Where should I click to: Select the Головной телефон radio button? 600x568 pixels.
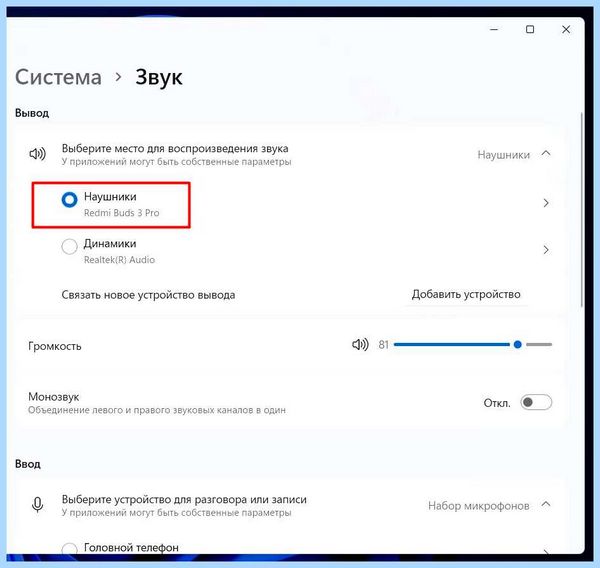(x=69, y=548)
